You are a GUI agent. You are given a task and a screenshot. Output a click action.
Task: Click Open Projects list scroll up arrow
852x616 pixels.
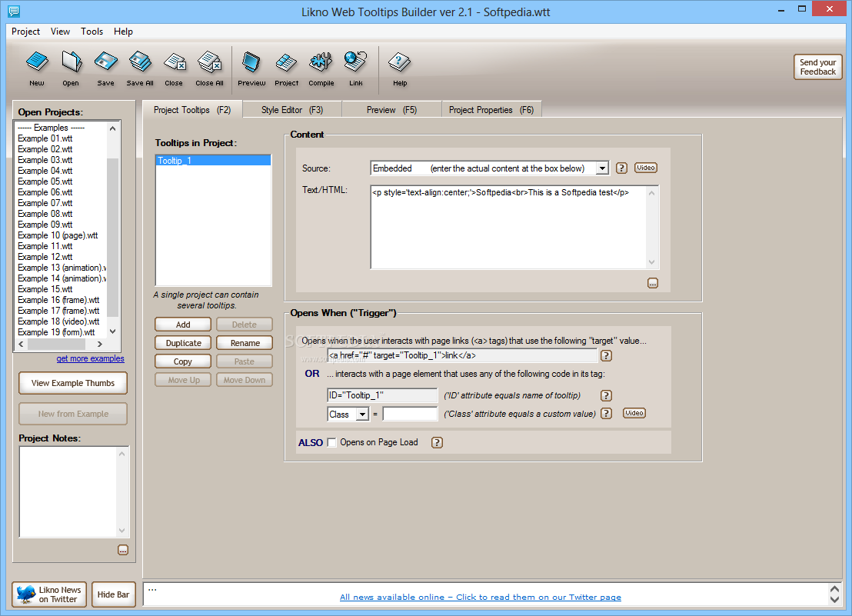(x=113, y=128)
